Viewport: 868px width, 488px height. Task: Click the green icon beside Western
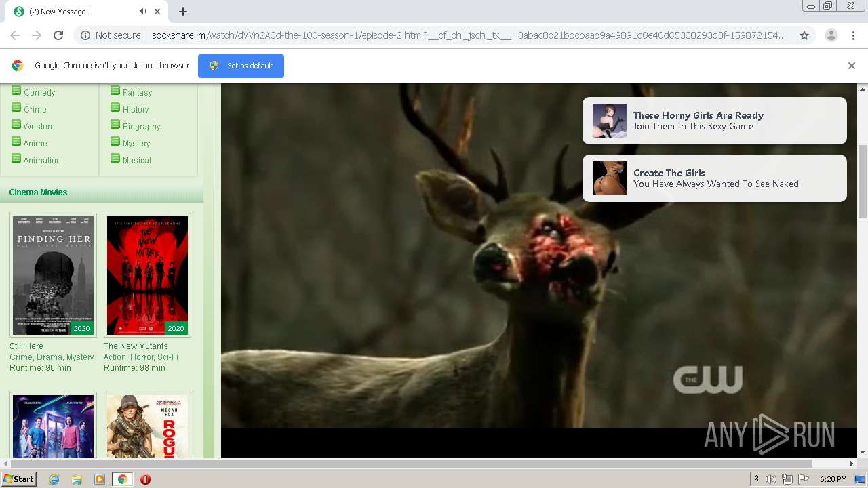pos(16,124)
